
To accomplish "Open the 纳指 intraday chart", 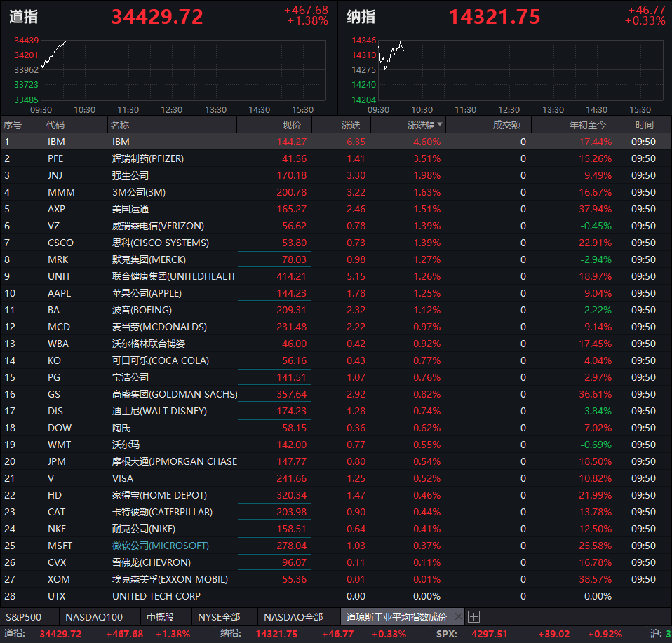I will click(x=520, y=70).
